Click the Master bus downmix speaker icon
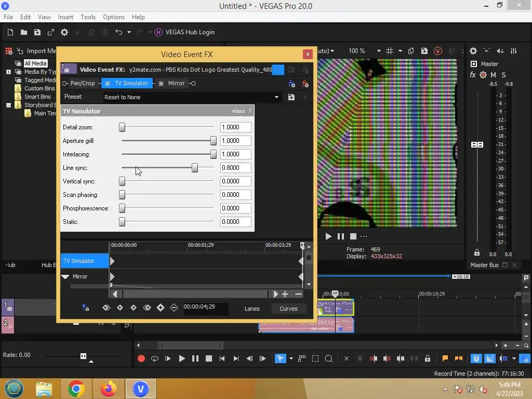The image size is (532, 399). tap(500, 51)
